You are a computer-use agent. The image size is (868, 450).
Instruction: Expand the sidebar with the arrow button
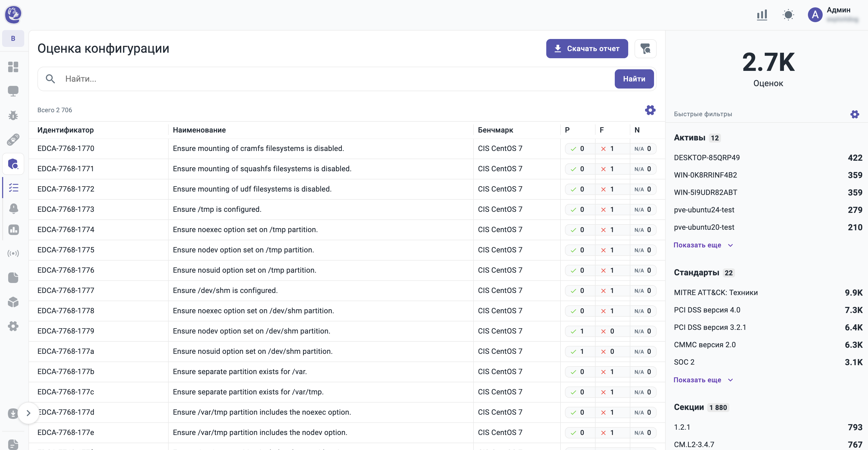[28, 413]
